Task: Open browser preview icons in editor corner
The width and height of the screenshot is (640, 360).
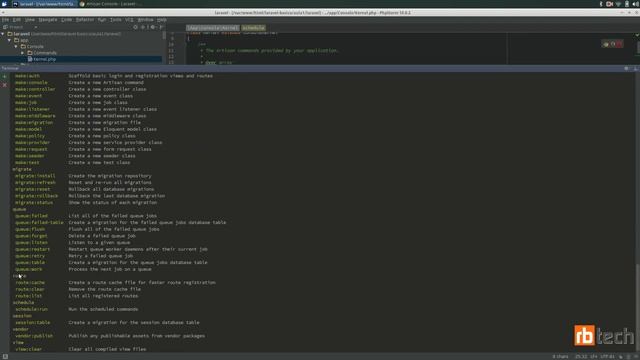Action: tap(612, 44)
